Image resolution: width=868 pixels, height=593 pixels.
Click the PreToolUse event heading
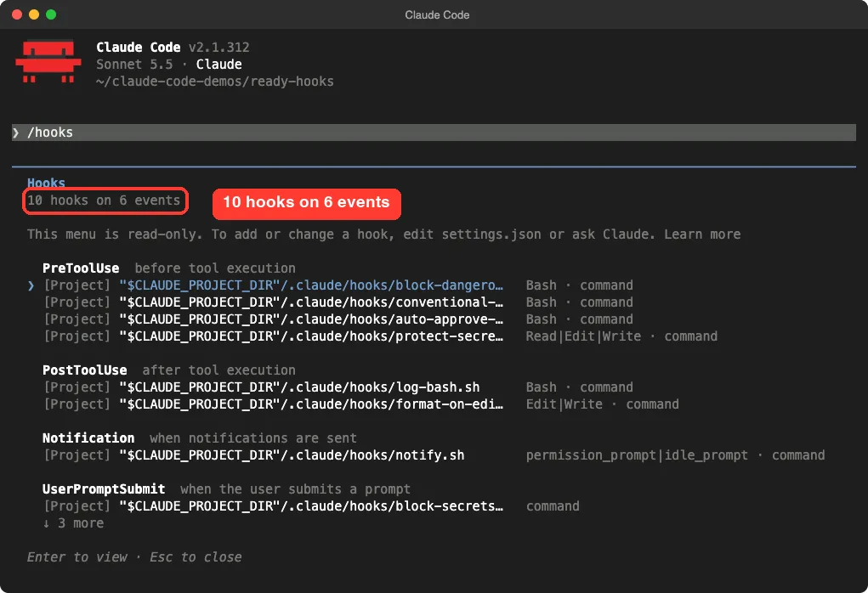(x=81, y=268)
